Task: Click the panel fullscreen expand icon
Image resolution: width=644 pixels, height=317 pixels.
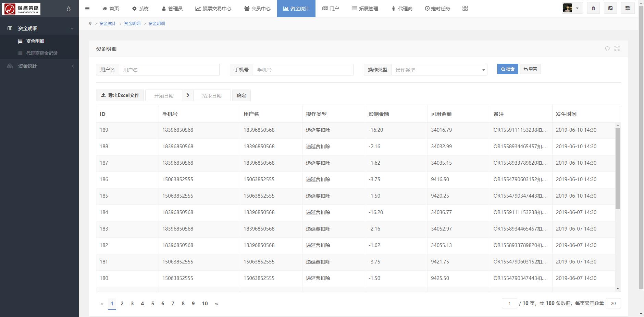Action: point(617,48)
